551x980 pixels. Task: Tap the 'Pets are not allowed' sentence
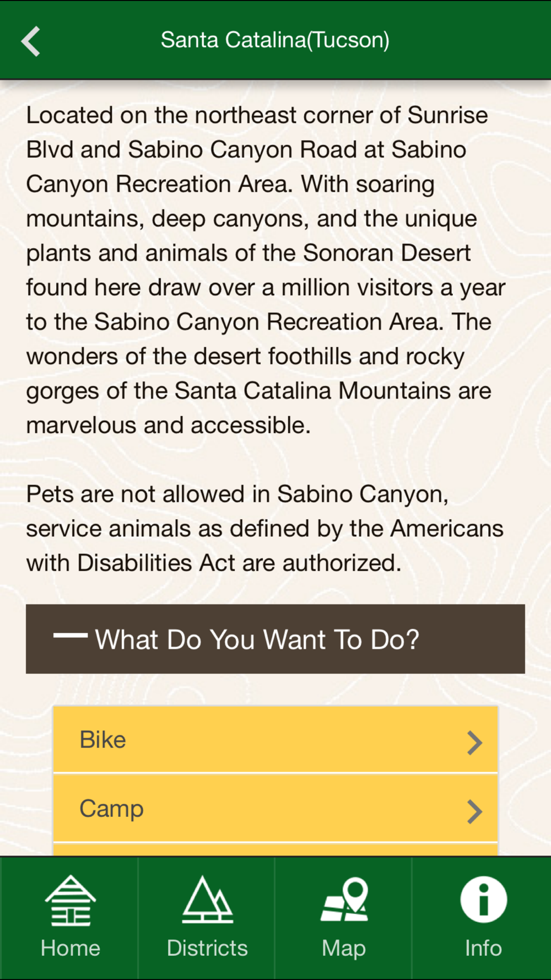pos(237,494)
